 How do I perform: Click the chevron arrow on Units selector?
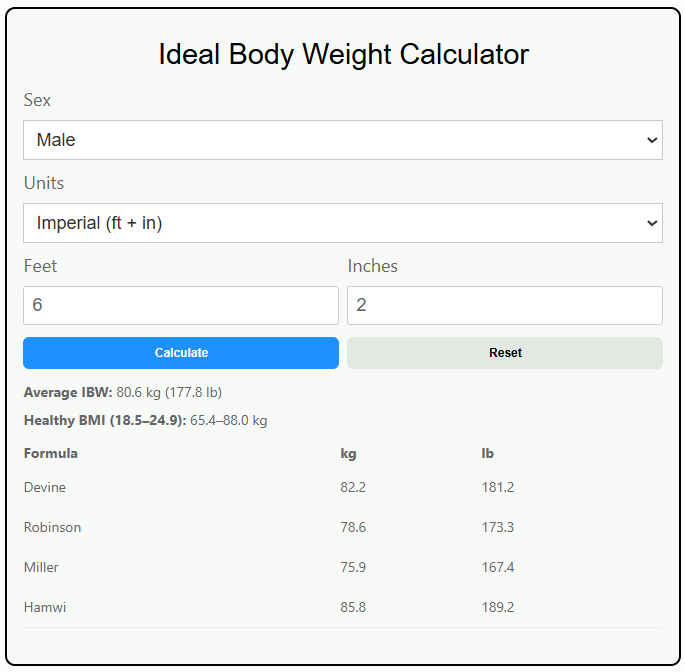click(x=653, y=223)
